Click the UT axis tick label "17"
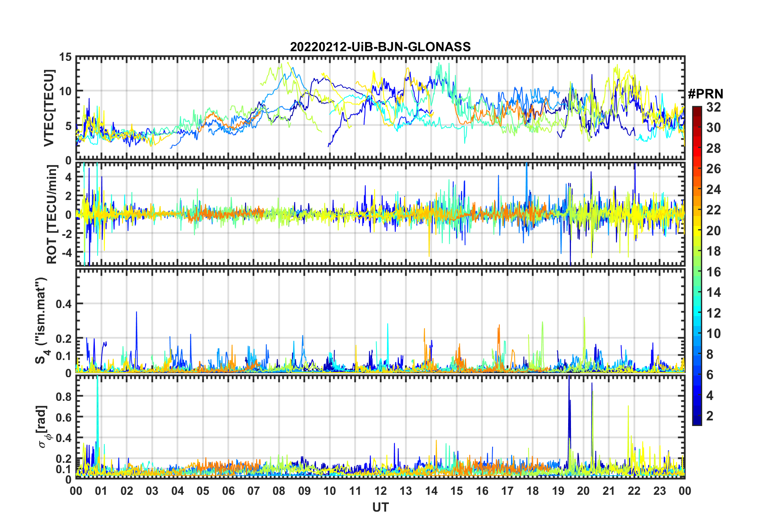 coord(507,491)
